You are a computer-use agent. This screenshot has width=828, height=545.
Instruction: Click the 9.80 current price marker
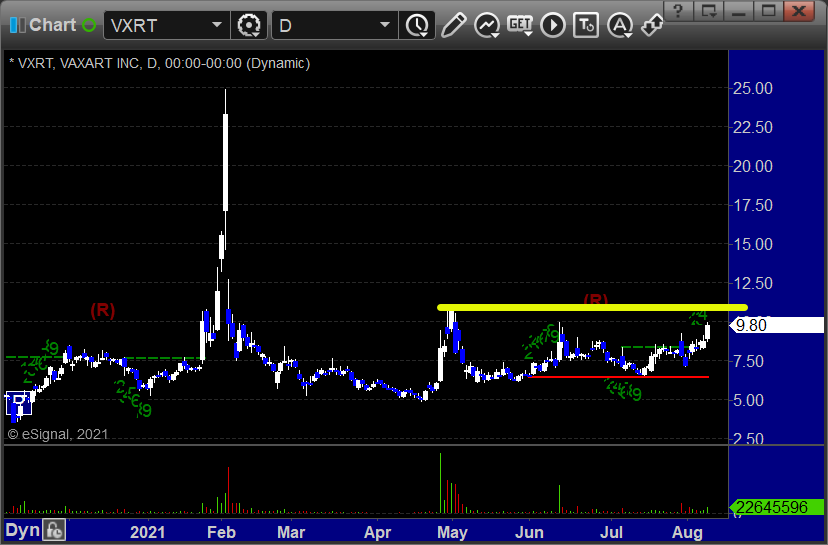click(x=776, y=325)
